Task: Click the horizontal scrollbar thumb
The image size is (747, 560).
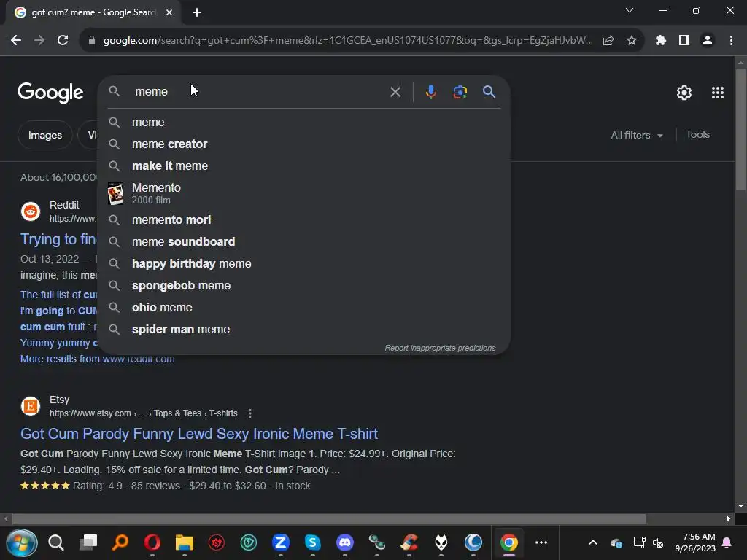Action: pyautogui.click(x=329, y=518)
